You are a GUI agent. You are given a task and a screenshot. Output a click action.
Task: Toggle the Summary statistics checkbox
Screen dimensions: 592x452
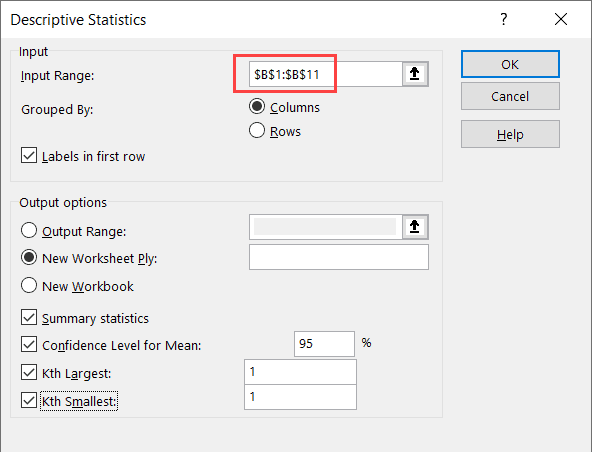[29, 317]
